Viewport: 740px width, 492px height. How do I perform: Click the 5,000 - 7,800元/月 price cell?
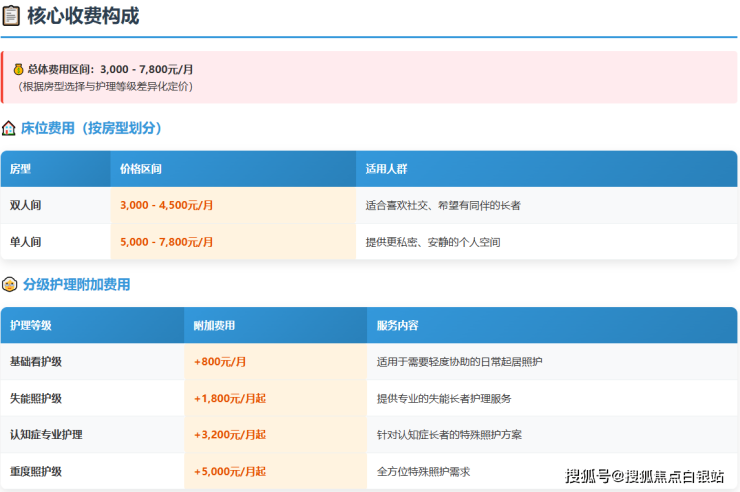[166, 242]
